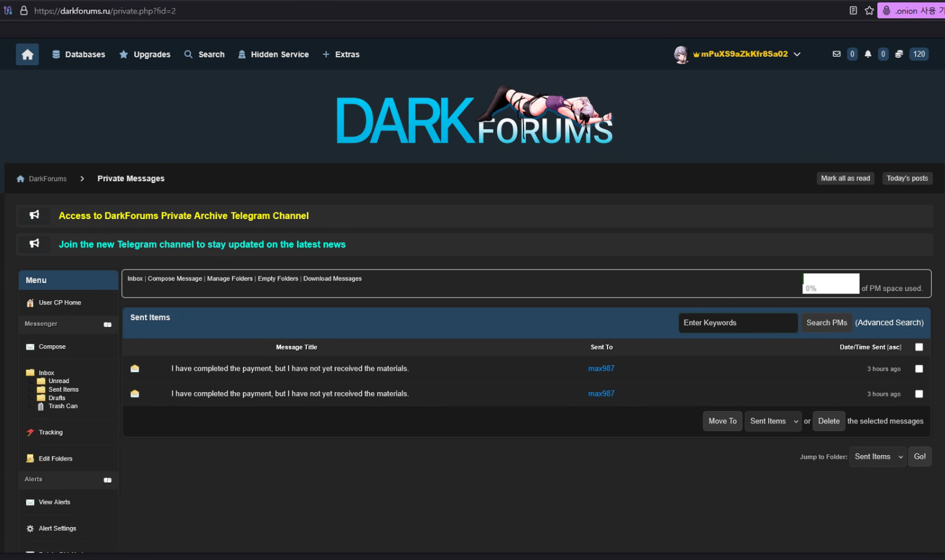The width and height of the screenshot is (945, 560).
Task: Open View Alerts
Action: [x=54, y=502]
